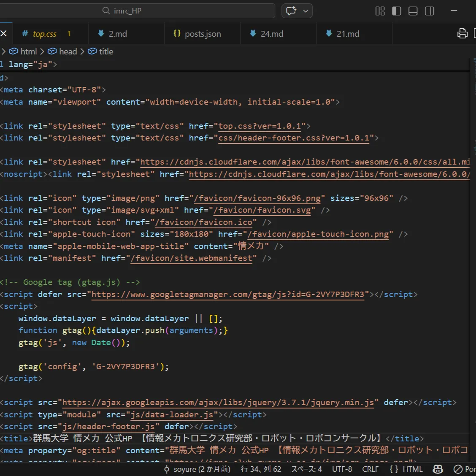The image size is (476, 476).
Task: Click the Copilot status bar icon
Action: pyautogui.click(x=438, y=469)
